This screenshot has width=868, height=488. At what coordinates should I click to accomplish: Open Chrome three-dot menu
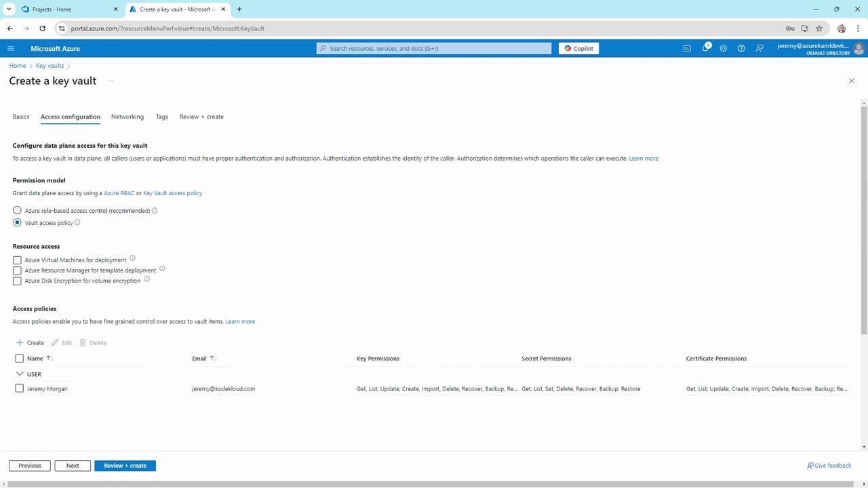[x=858, y=28]
